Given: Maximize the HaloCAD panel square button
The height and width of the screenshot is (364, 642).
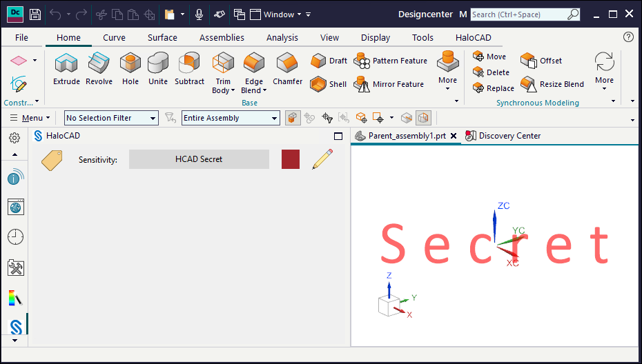Looking at the screenshot, I should pyautogui.click(x=338, y=136).
